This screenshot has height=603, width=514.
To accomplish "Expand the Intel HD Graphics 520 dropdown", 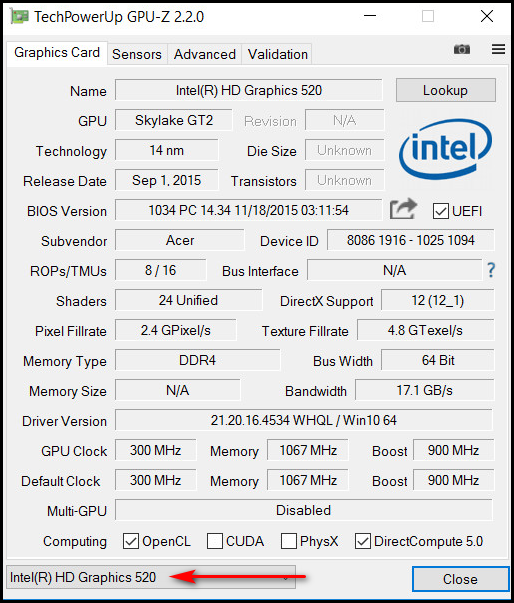I will 151,577.
